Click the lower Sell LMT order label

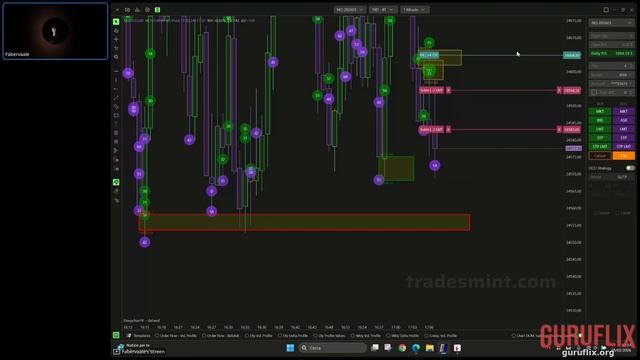pos(431,129)
